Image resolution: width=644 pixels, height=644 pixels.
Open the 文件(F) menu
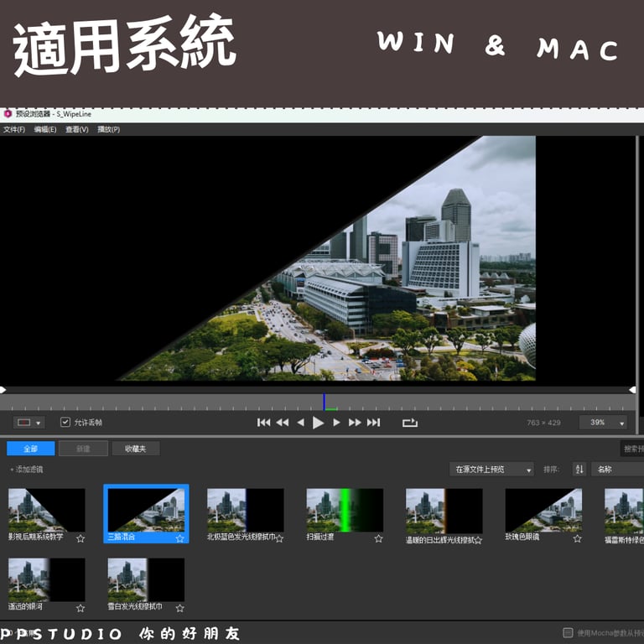coord(14,129)
